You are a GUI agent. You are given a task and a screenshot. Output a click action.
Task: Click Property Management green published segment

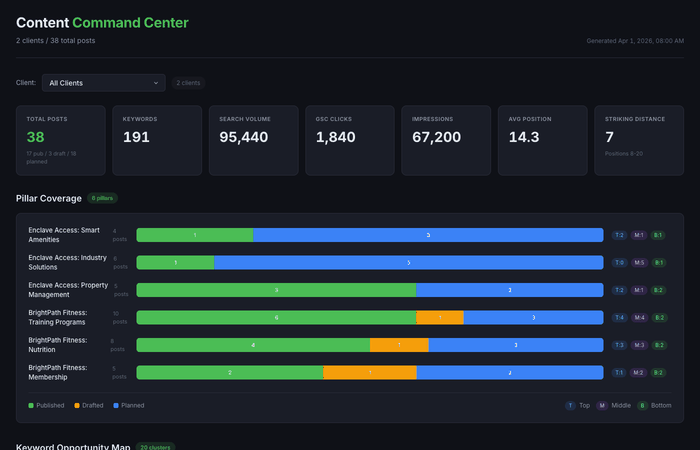(276, 290)
